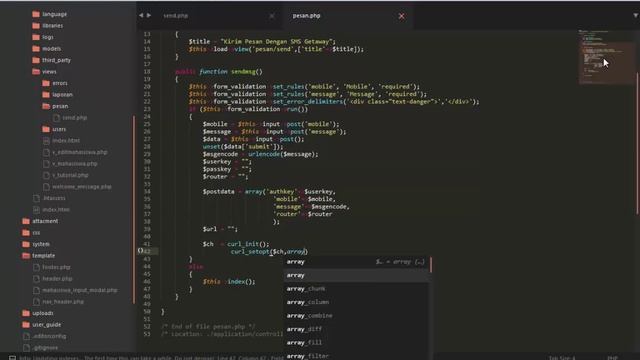The width and height of the screenshot is (640, 360).
Task: Open the panel switcher icon in status bar
Action: 13,358
